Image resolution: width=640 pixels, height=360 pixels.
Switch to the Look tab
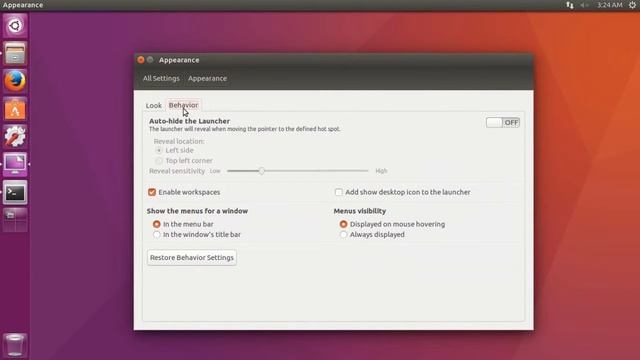pos(153,105)
